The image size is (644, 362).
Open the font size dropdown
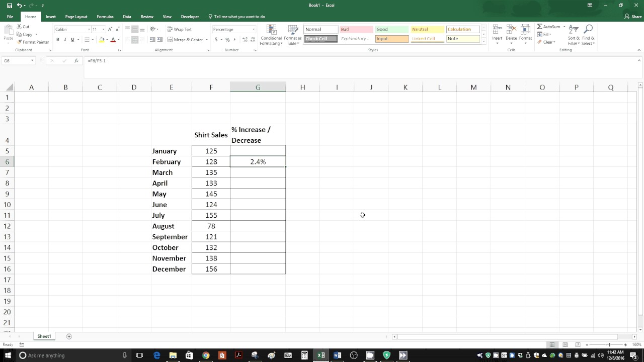[103, 29]
